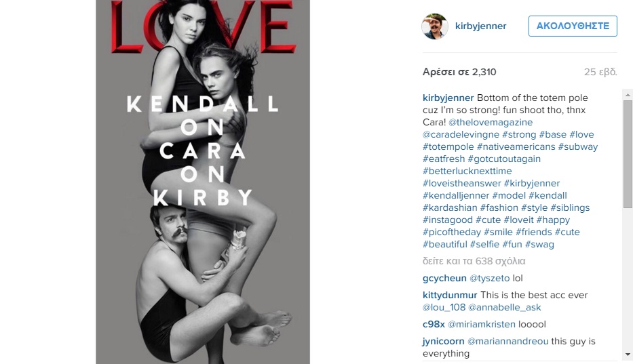The image size is (633, 364).
Task: Open the @caradelevingne mention
Action: click(x=461, y=134)
